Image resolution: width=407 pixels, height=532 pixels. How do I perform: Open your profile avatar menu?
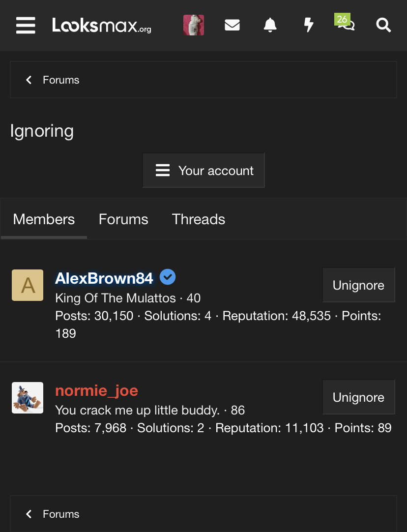(x=194, y=25)
